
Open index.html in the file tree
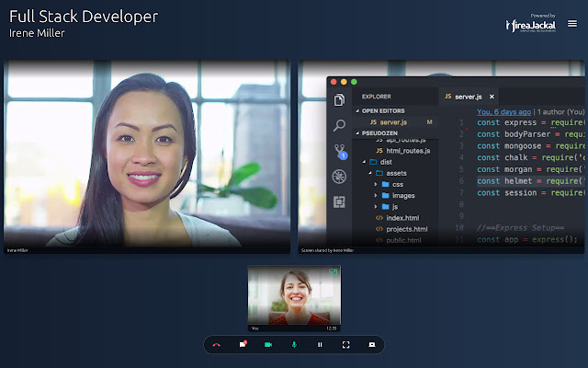tap(398, 218)
